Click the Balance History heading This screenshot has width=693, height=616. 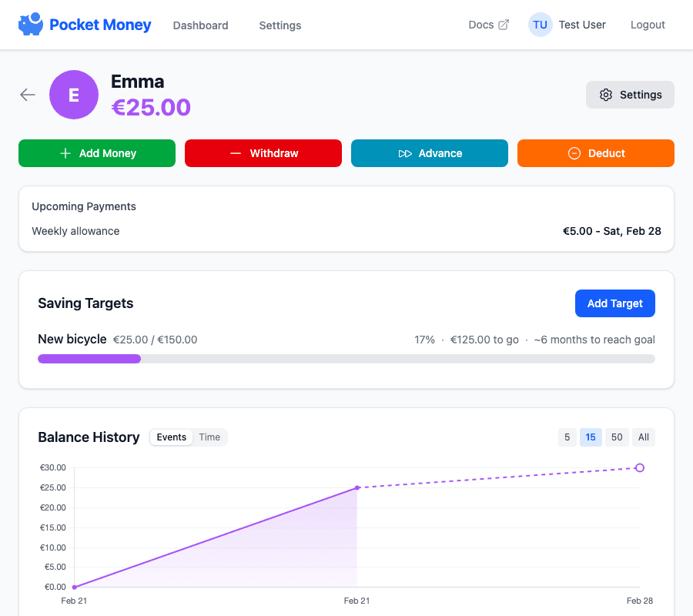coord(89,437)
